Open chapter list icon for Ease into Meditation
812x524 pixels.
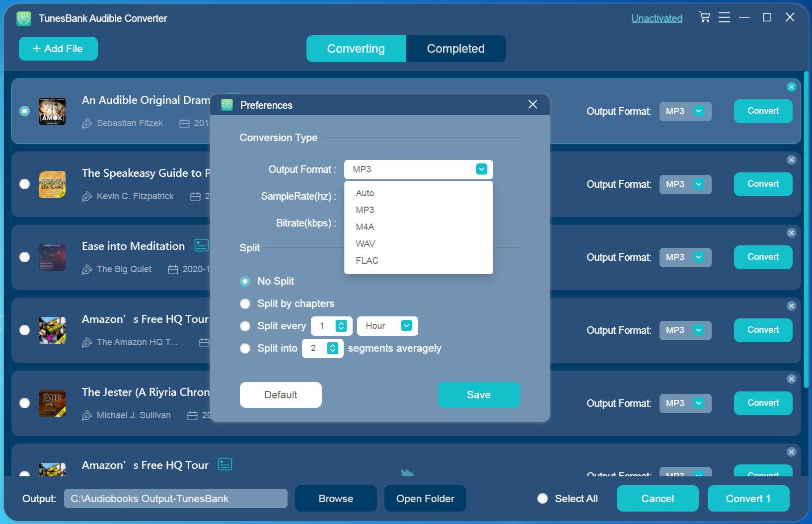click(x=201, y=245)
